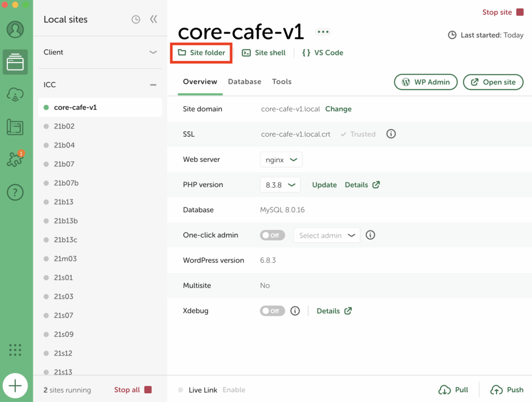Image resolution: width=532 pixels, height=402 pixels.
Task: Click the add new site plus button
Action: click(x=16, y=386)
